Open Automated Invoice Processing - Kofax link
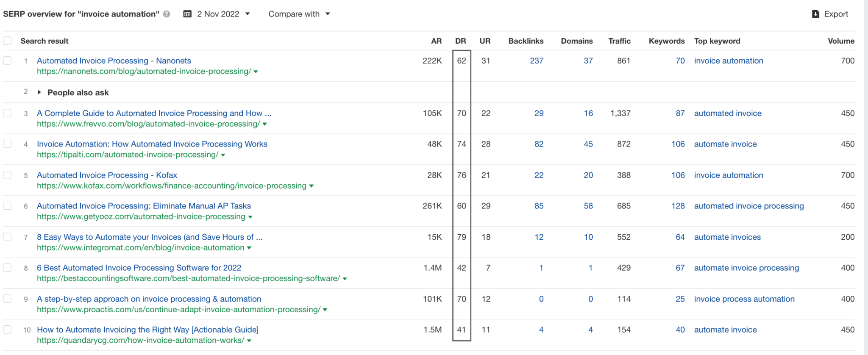 [107, 175]
